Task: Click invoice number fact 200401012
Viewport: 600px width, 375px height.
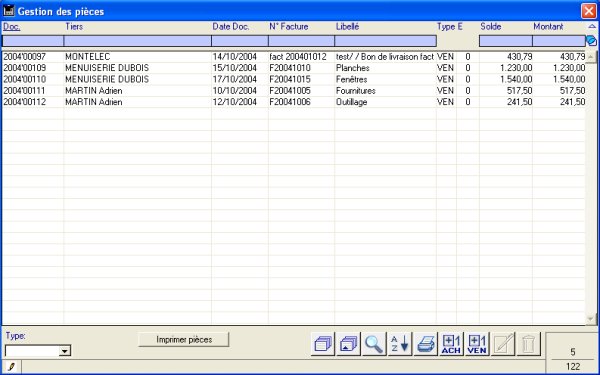Action: (x=298, y=57)
